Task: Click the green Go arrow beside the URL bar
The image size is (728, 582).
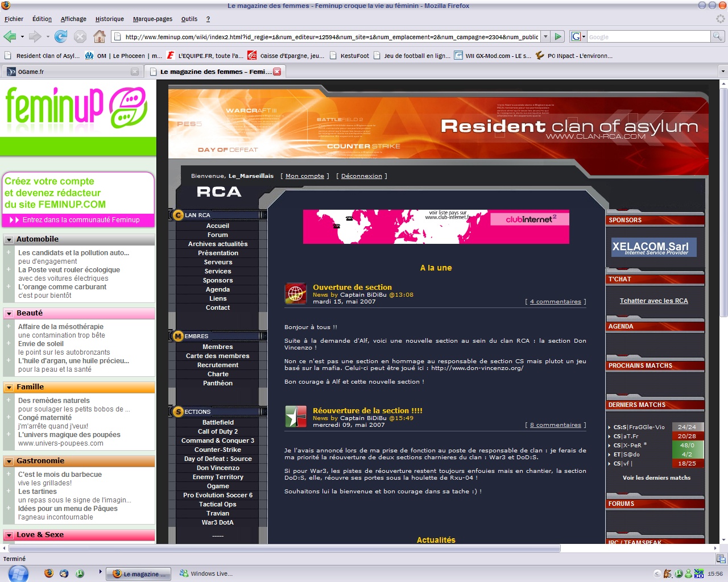Action: point(558,37)
